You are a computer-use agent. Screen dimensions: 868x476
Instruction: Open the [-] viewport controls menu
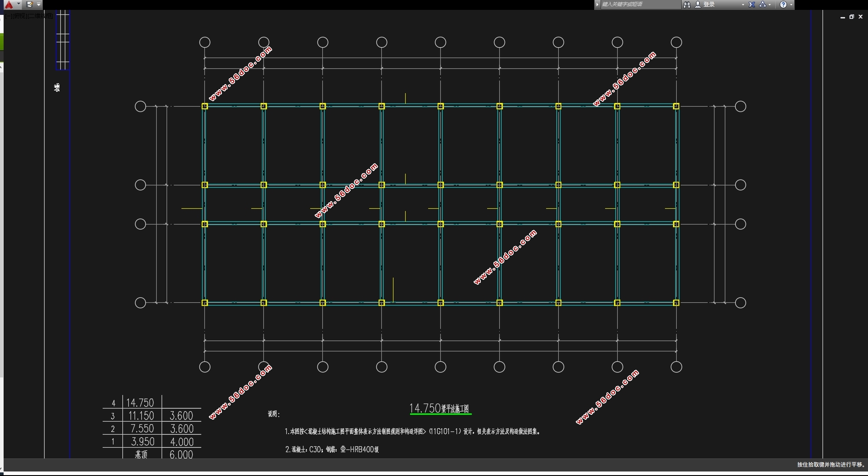click(9, 16)
